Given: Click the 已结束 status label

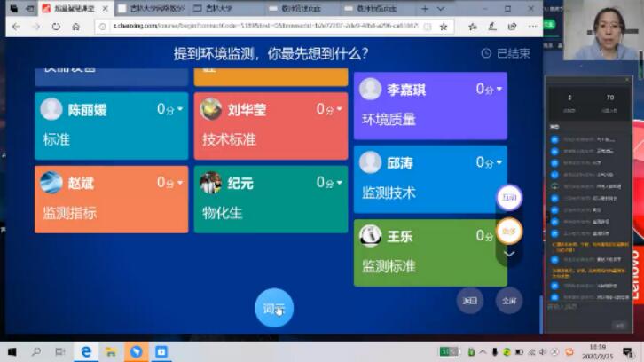Looking at the screenshot, I should 507,53.
